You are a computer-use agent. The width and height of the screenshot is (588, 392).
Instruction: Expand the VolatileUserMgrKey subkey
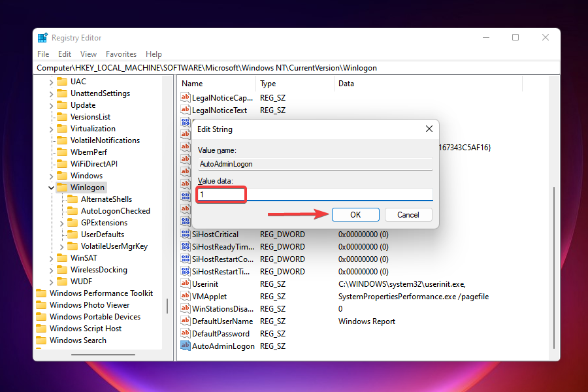click(x=61, y=246)
